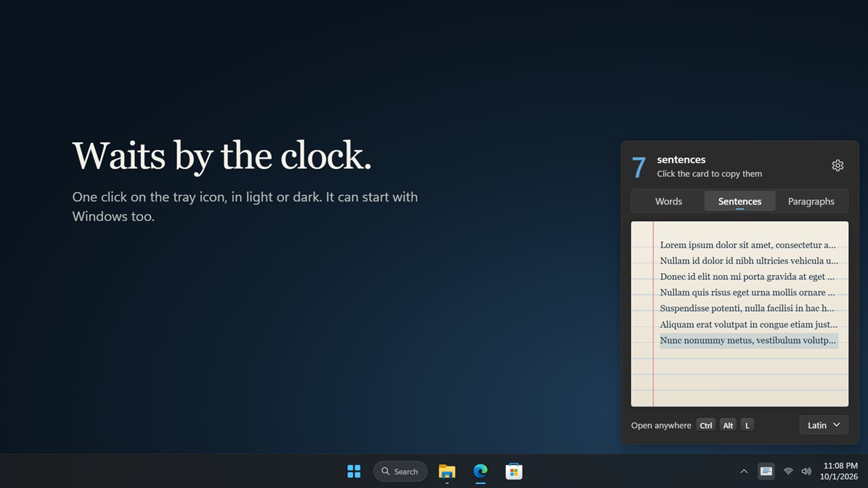The width and height of the screenshot is (868, 488).
Task: Click the large sentence count number 7
Action: pos(639,167)
